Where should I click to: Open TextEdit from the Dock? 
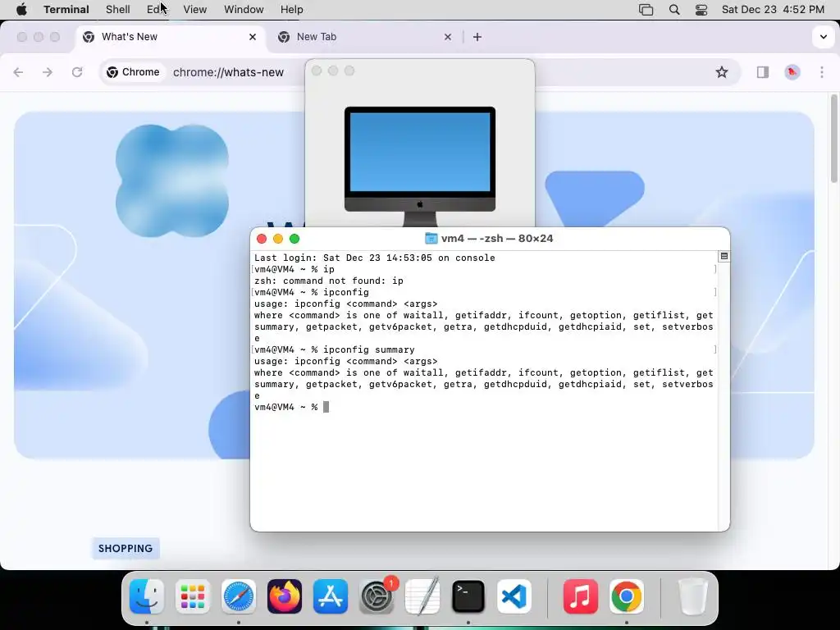click(x=422, y=596)
